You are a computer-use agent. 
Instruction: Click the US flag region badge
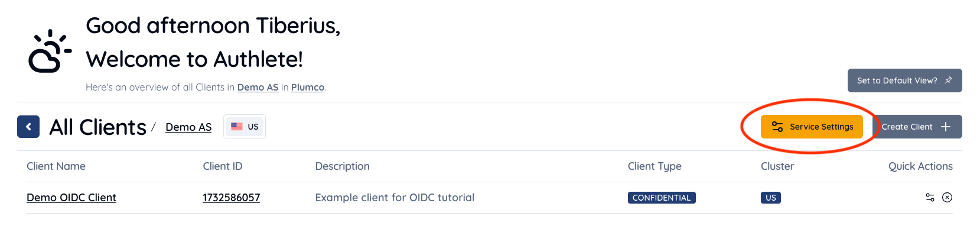(245, 127)
